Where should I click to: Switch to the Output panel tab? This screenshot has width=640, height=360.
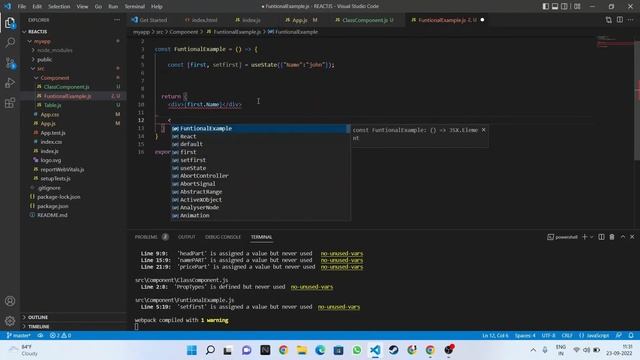click(x=187, y=237)
